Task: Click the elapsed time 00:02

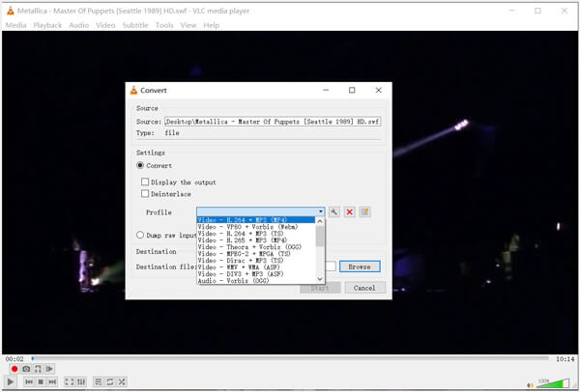Action: [x=14, y=359]
